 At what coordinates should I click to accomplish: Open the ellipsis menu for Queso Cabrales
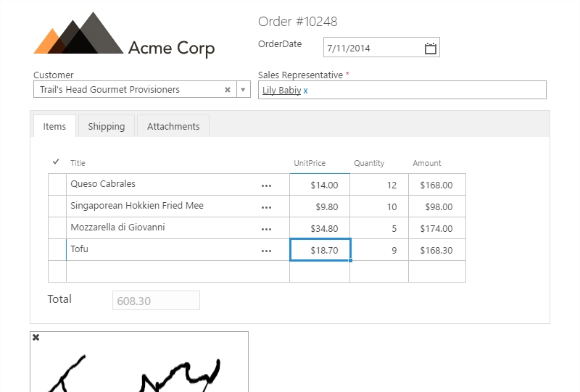[266, 185]
